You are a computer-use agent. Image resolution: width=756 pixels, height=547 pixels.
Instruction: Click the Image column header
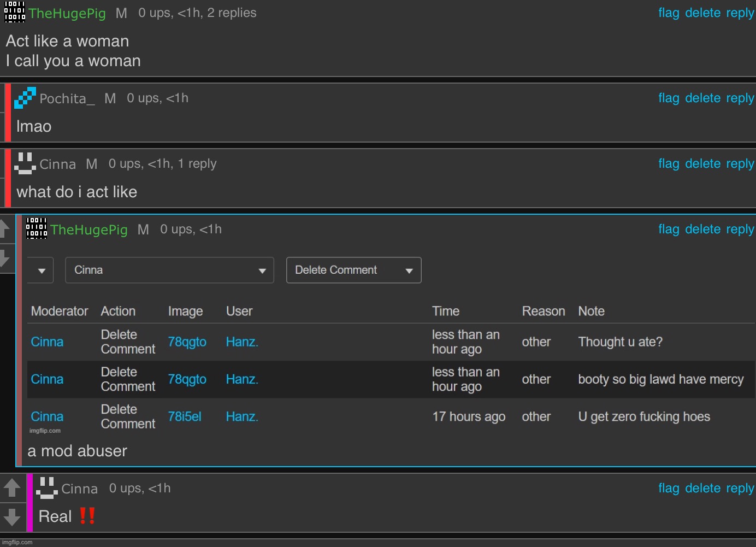[x=185, y=311]
